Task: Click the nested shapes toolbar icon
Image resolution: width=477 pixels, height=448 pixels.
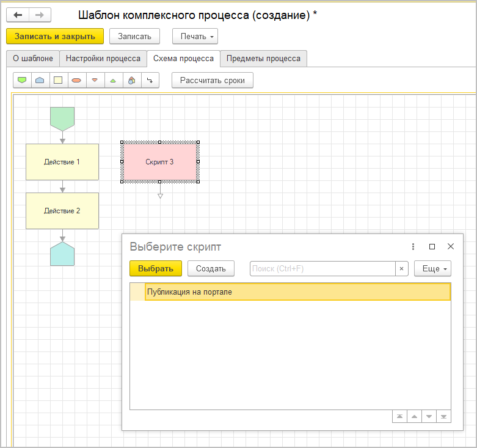Action: click(131, 81)
